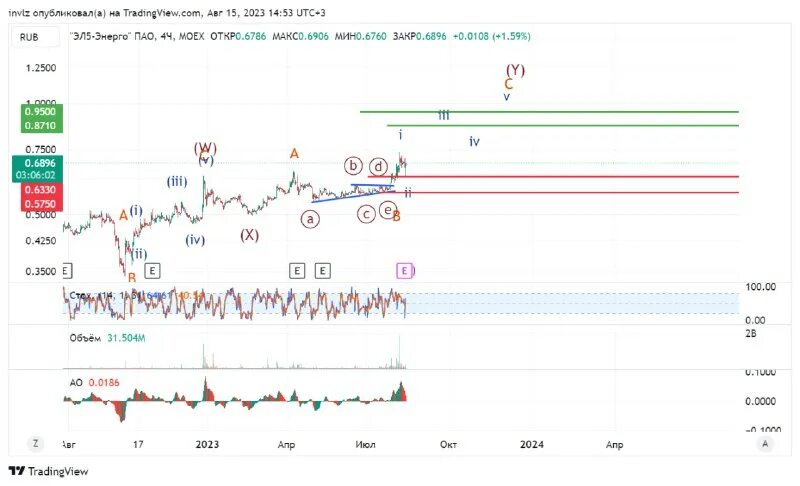Click the Стох indicator legend

tap(135, 296)
